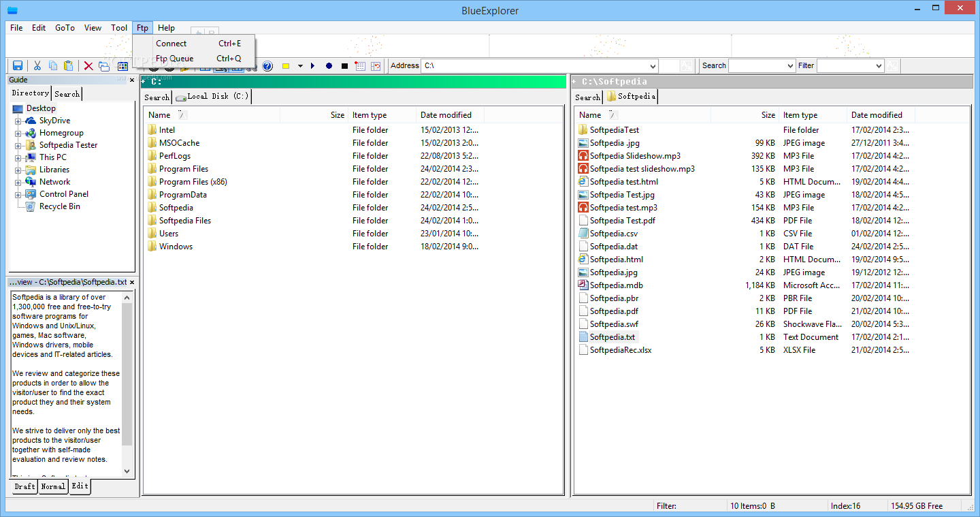980x517 pixels.
Task: Sort right pane by Date modified column
Action: pyautogui.click(x=881, y=115)
